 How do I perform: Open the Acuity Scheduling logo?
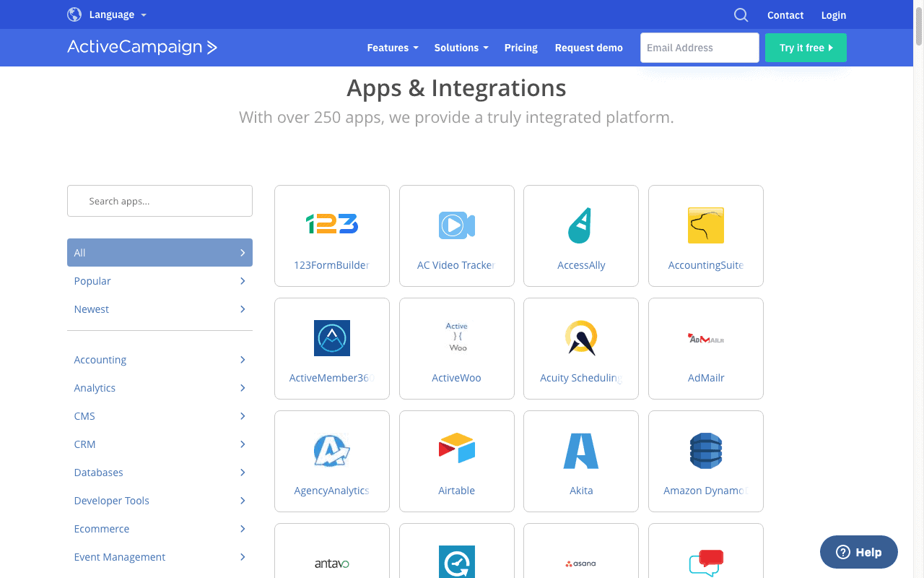click(581, 337)
